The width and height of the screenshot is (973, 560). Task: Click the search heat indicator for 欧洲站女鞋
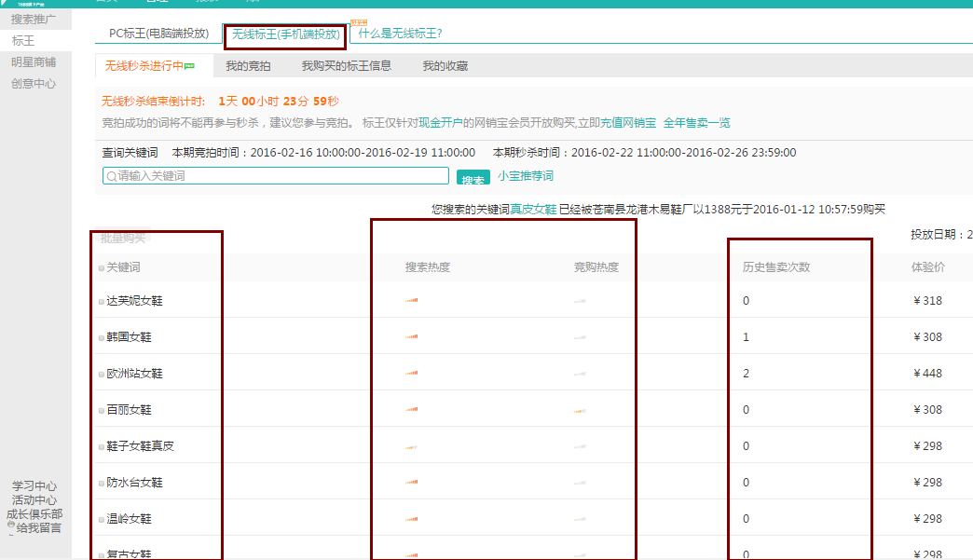[411, 374]
